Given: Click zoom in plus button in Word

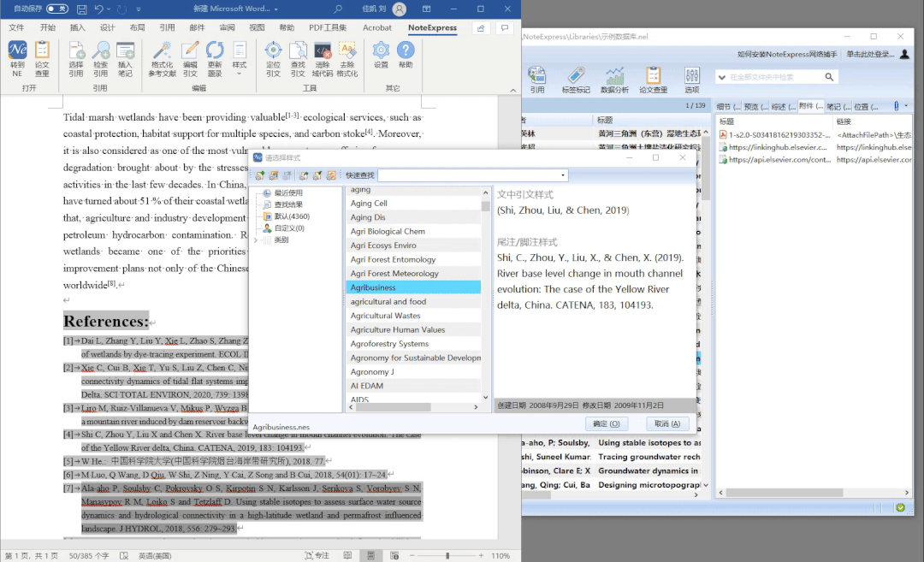Looking at the screenshot, I should coord(481,555).
